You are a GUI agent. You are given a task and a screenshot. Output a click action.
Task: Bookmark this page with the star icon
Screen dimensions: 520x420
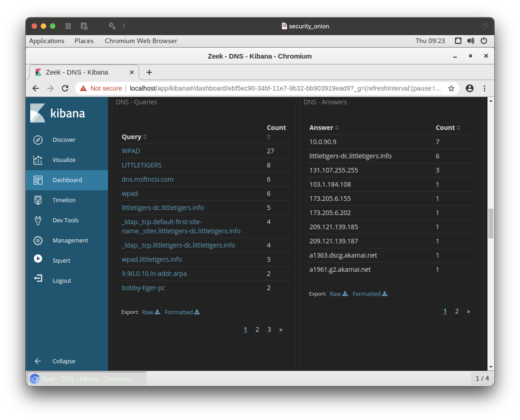coord(451,89)
